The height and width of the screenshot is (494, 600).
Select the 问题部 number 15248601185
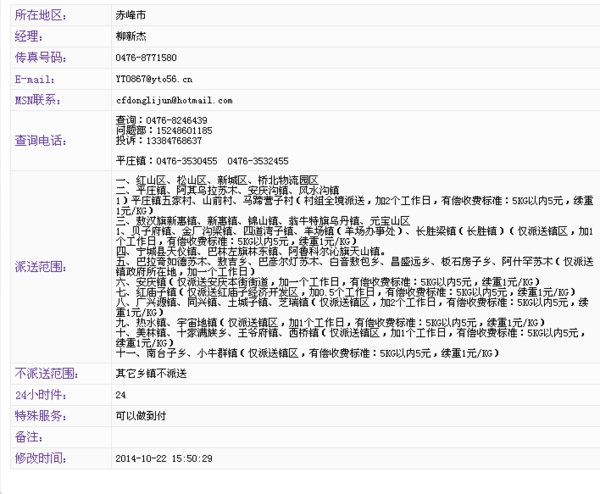tap(164, 130)
